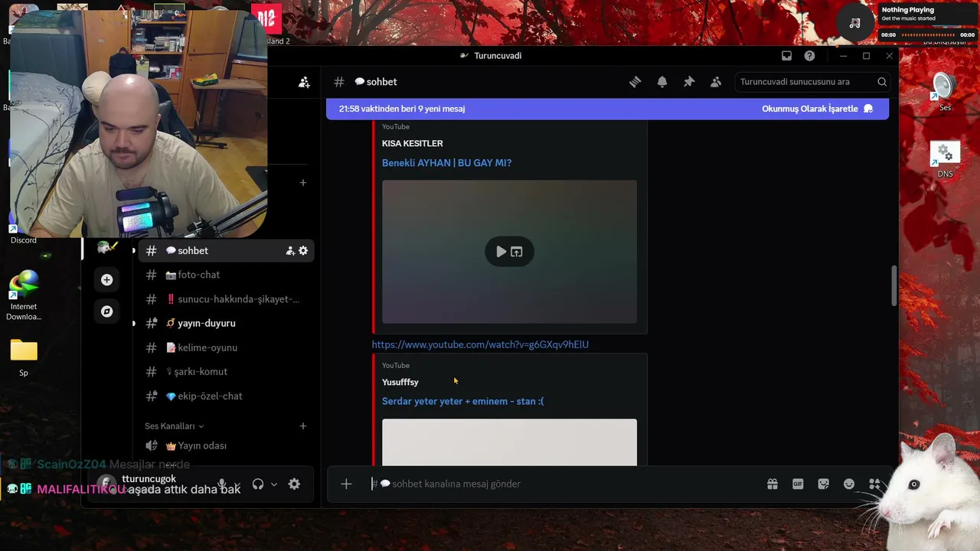980x551 pixels.
Task: Open user settings gear in user panel
Action: (294, 484)
